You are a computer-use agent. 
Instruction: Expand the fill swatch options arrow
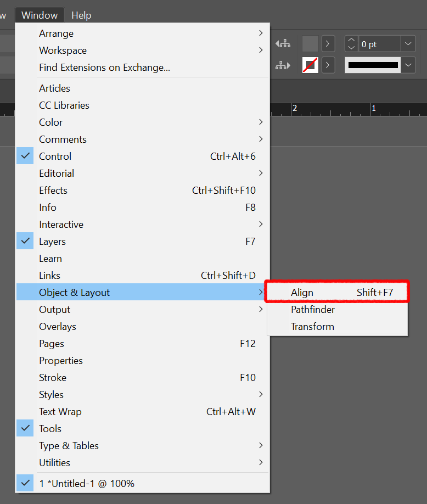tap(328, 44)
